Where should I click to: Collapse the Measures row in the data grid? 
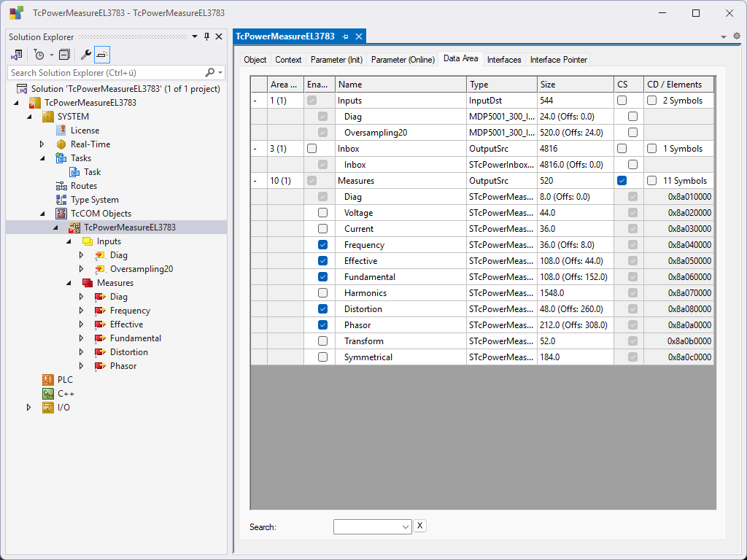click(x=255, y=181)
